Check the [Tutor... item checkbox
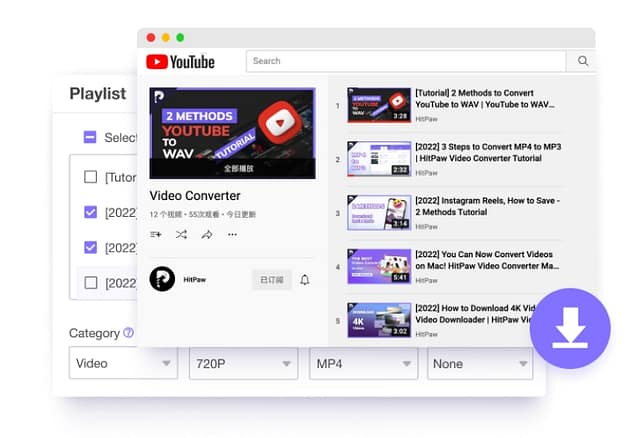Viewport: 644px width, 438px height. pyautogui.click(x=90, y=177)
